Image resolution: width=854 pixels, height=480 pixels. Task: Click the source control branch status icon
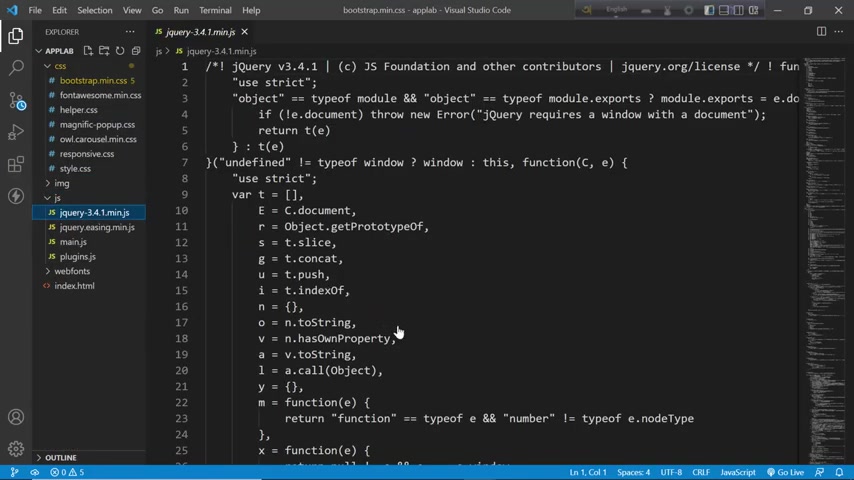click(x=14, y=472)
